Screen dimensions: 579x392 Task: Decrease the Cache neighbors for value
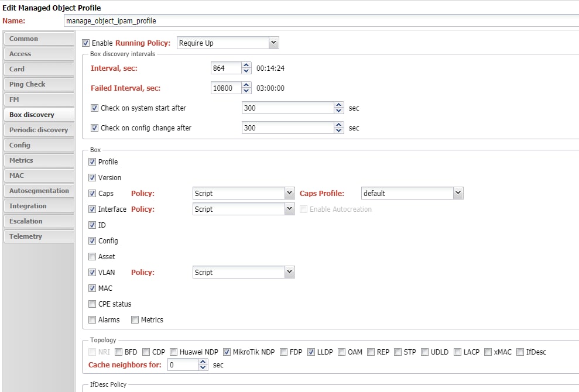tap(203, 367)
